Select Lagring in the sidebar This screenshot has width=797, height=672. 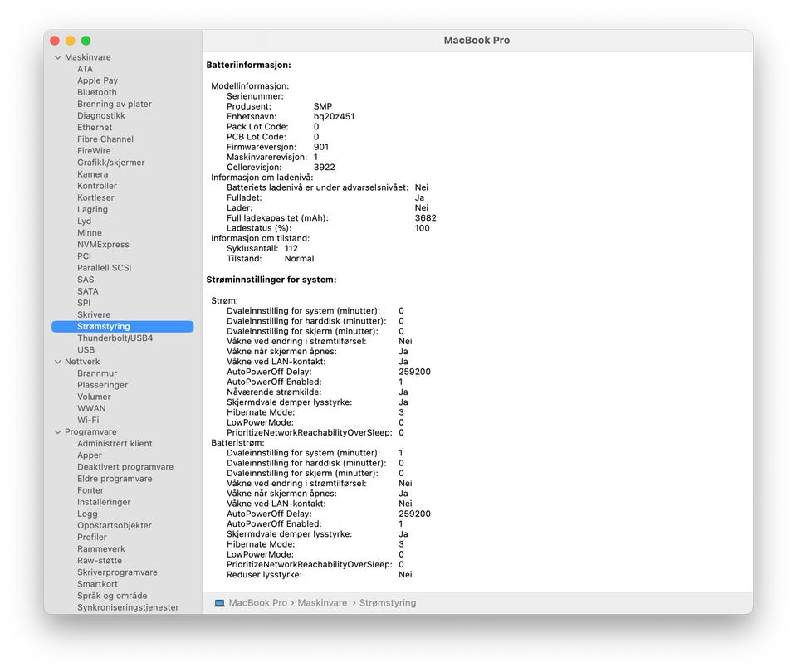coord(92,209)
